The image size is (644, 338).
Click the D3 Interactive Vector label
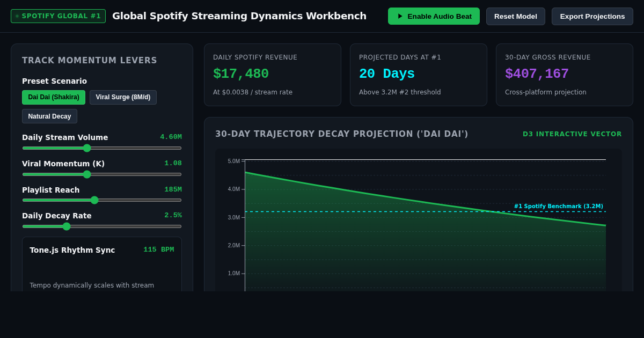point(572,134)
